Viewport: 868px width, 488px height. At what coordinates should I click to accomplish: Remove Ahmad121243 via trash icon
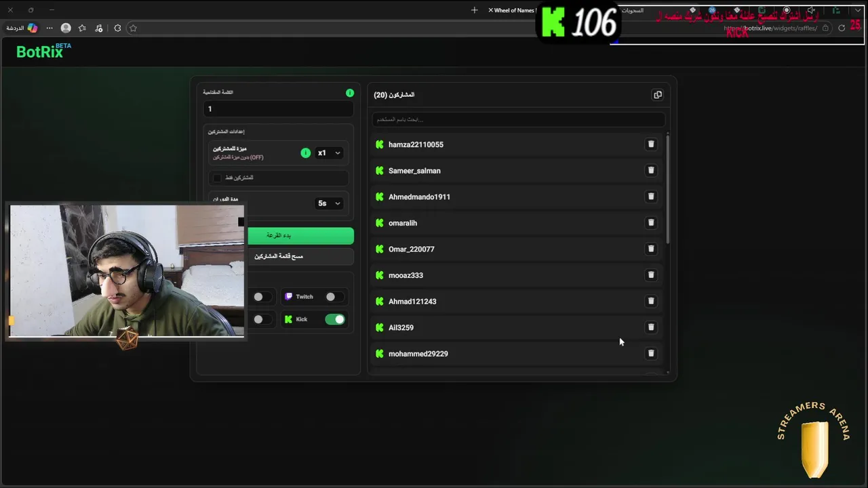click(651, 301)
